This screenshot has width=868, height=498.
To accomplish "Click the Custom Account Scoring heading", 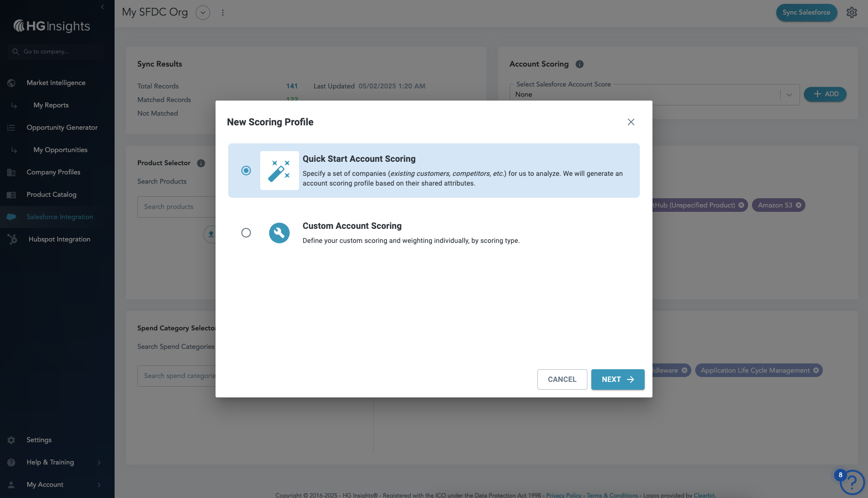I will coord(352,226).
